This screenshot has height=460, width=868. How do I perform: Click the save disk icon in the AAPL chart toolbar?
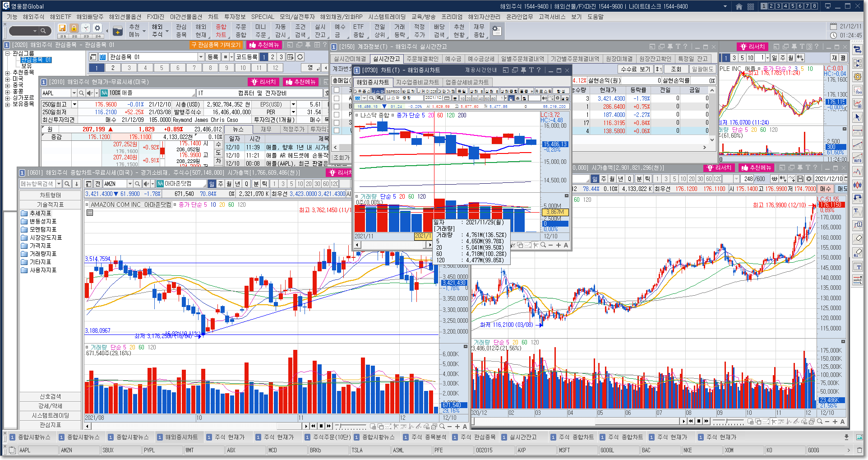point(800,179)
